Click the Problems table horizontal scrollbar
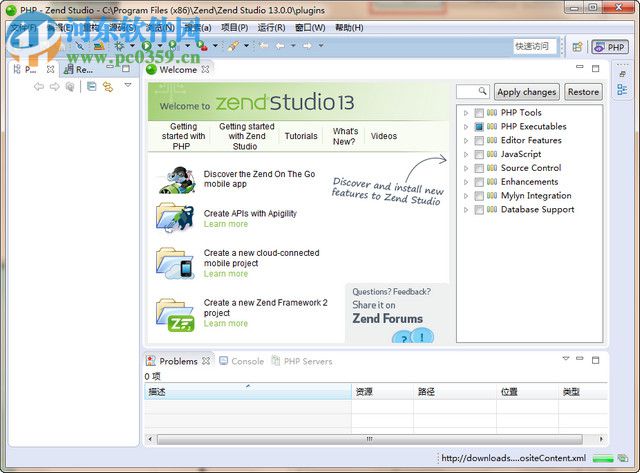640x473 pixels. (x=369, y=440)
